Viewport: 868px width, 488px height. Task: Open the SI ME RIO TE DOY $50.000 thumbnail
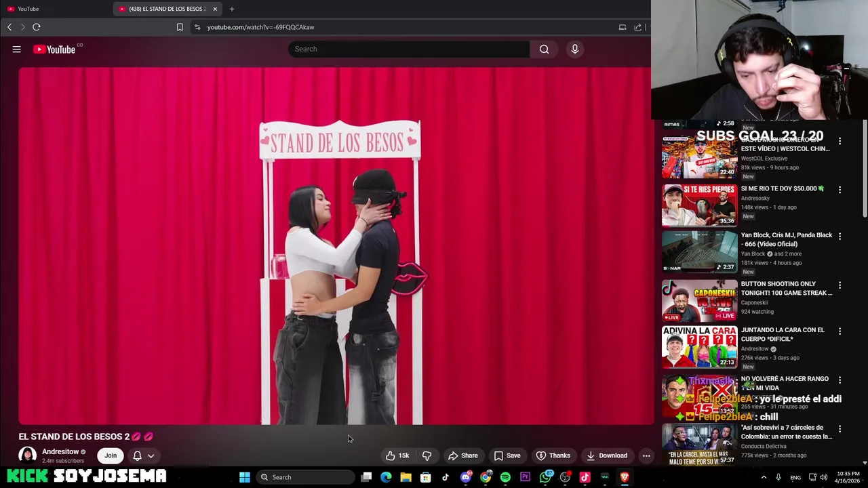699,205
